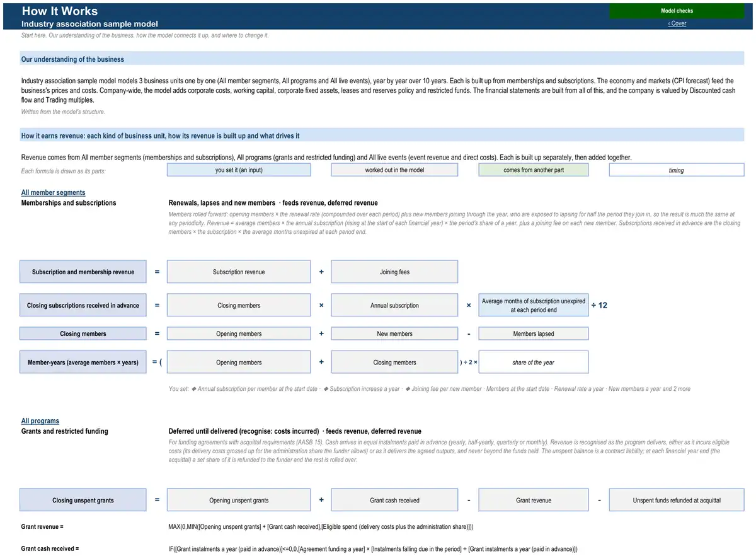Screen dimensions: 756x556
Task: Click Closing members box in Member-years row
Action: [394, 362]
